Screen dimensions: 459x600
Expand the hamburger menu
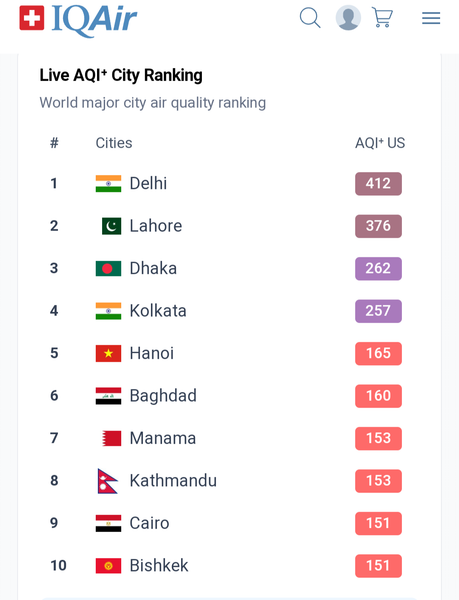tap(431, 18)
